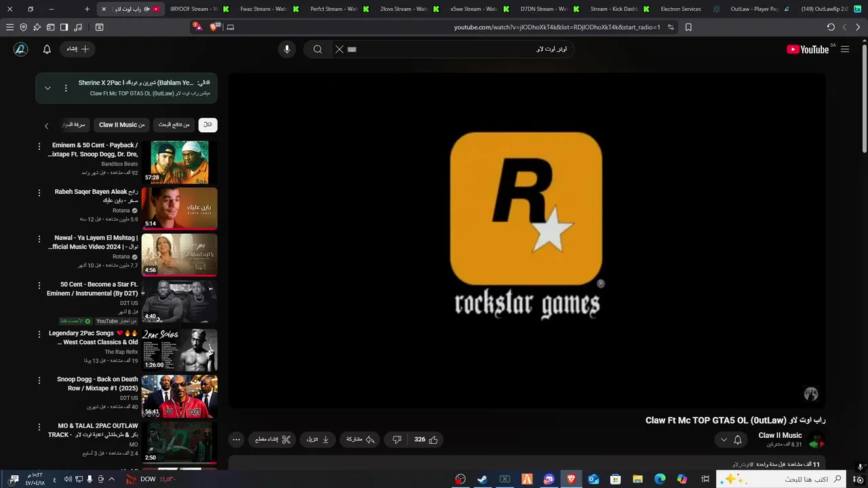Viewport: 868px width, 488px height.
Task: Collapse the mix playlist panel chevron
Action: pos(47,88)
